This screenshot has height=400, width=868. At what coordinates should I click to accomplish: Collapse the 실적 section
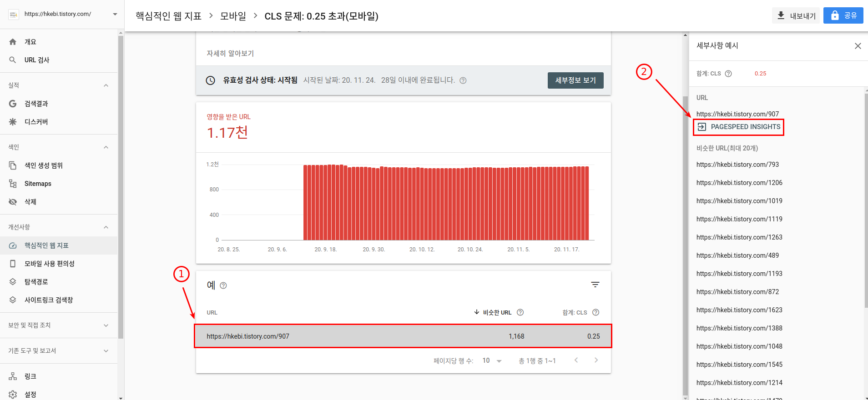106,85
